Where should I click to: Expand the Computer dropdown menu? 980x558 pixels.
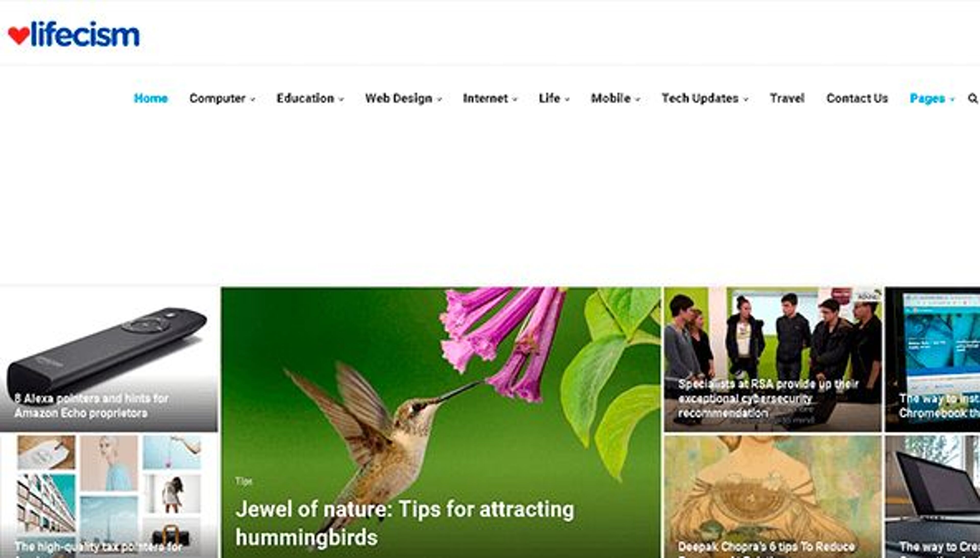(x=222, y=99)
